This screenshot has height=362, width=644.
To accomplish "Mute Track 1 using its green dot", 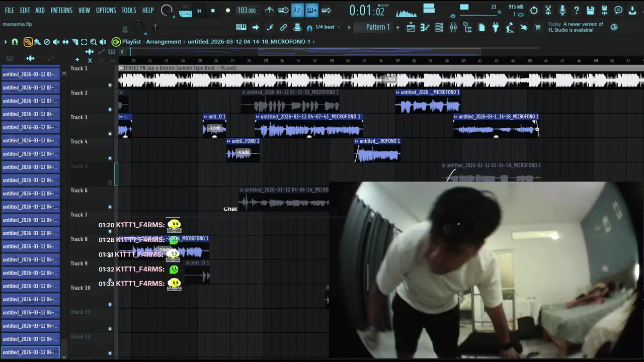I will coord(110,85).
